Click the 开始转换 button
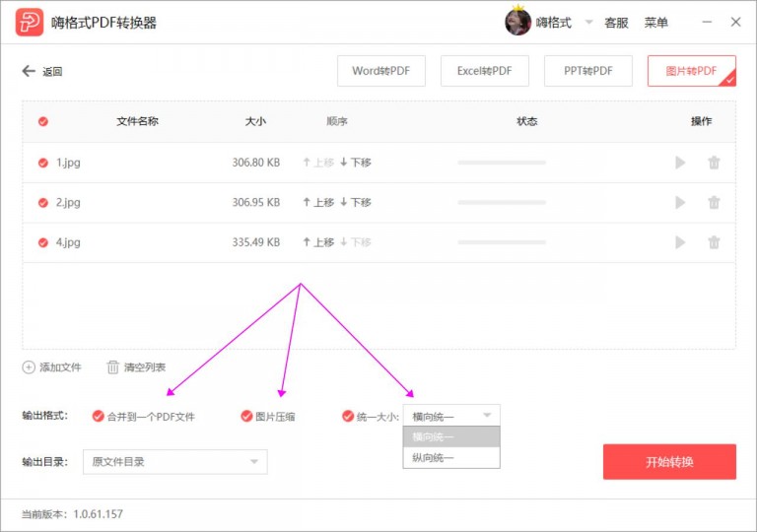 (x=669, y=462)
